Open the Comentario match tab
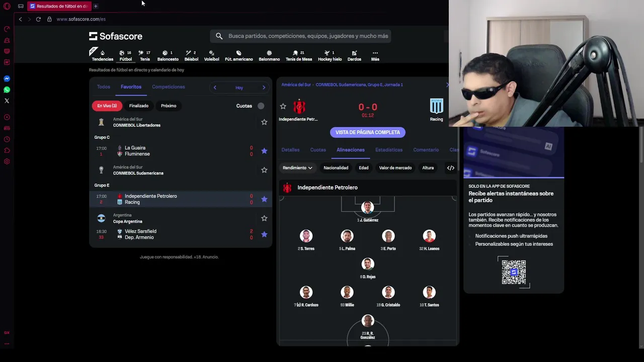This screenshot has height=362, width=644. coord(426,150)
